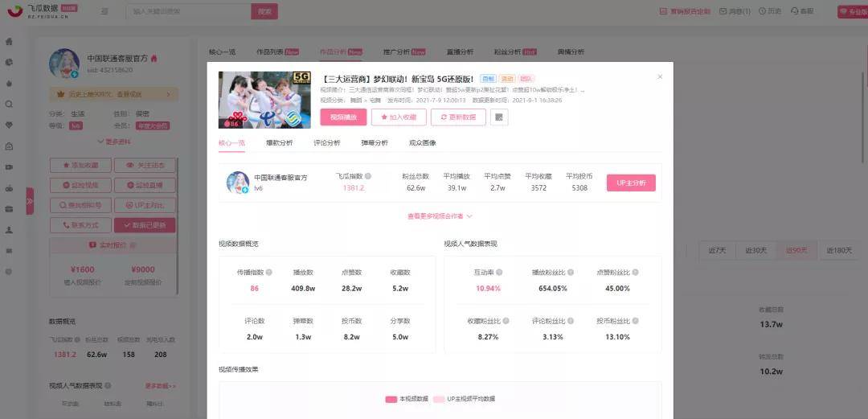Image resolution: width=868 pixels, height=419 pixels.
Task: Open the flame icon in left sidebar
Action: pos(9,83)
